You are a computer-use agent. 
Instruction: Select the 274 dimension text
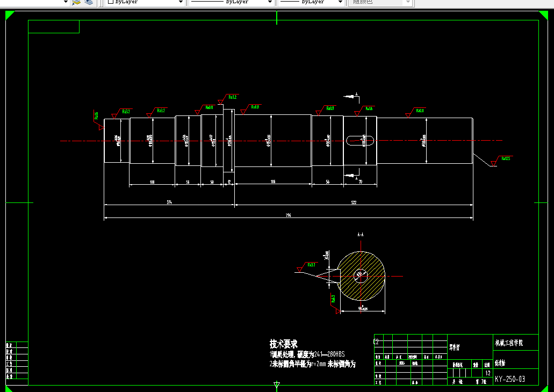169,202
